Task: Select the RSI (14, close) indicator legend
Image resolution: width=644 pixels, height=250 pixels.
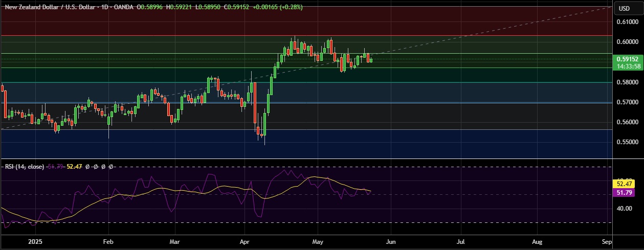Action: pos(25,167)
